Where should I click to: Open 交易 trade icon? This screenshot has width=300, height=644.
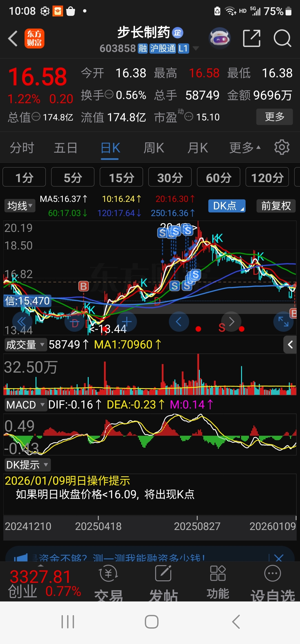click(109, 583)
